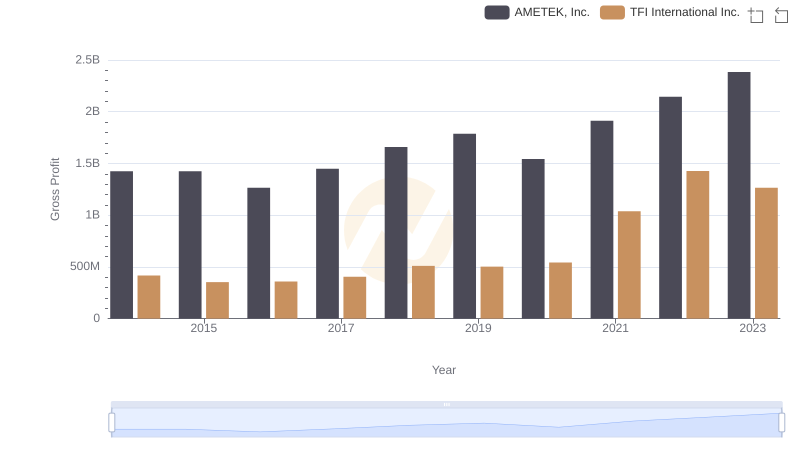
Task: Select the TFI International bar for 2022
Action: (x=698, y=245)
